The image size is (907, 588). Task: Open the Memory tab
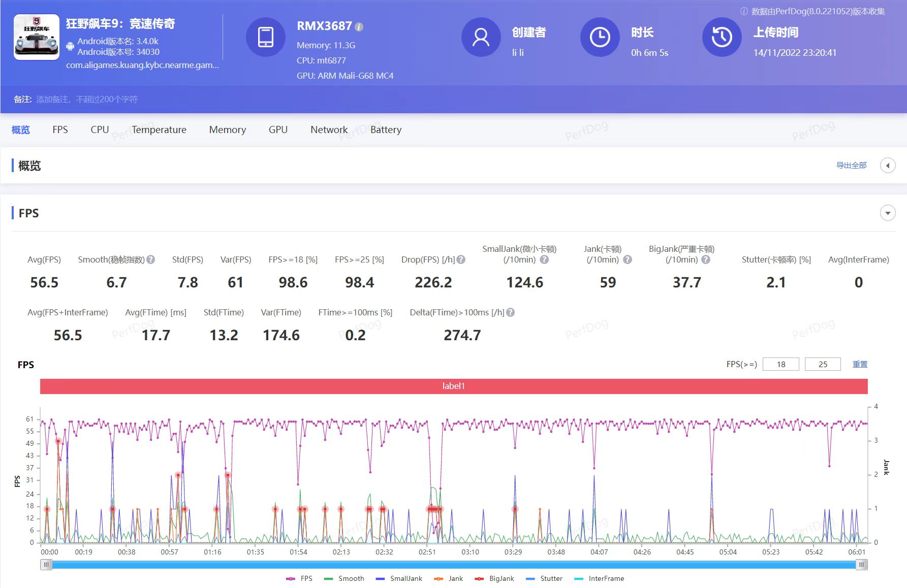pyautogui.click(x=228, y=129)
